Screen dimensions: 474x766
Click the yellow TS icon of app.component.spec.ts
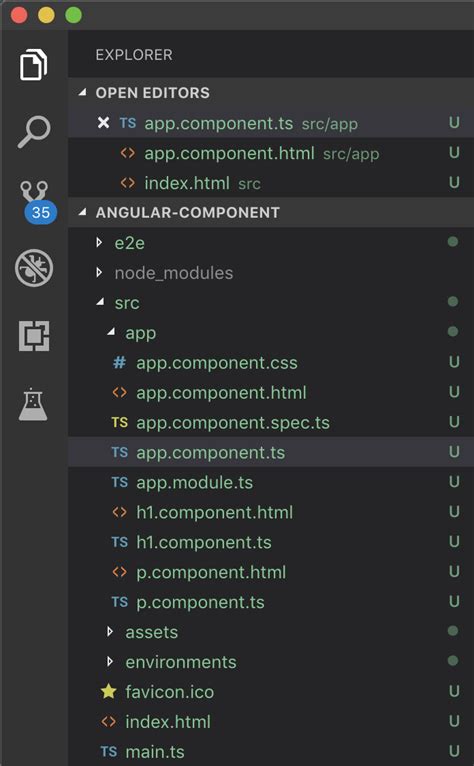coord(120,423)
